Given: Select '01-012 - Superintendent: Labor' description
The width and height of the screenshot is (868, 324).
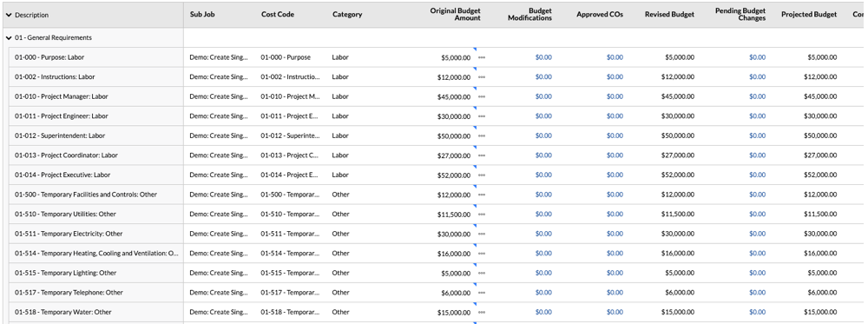Looking at the screenshot, I should 59,136.
